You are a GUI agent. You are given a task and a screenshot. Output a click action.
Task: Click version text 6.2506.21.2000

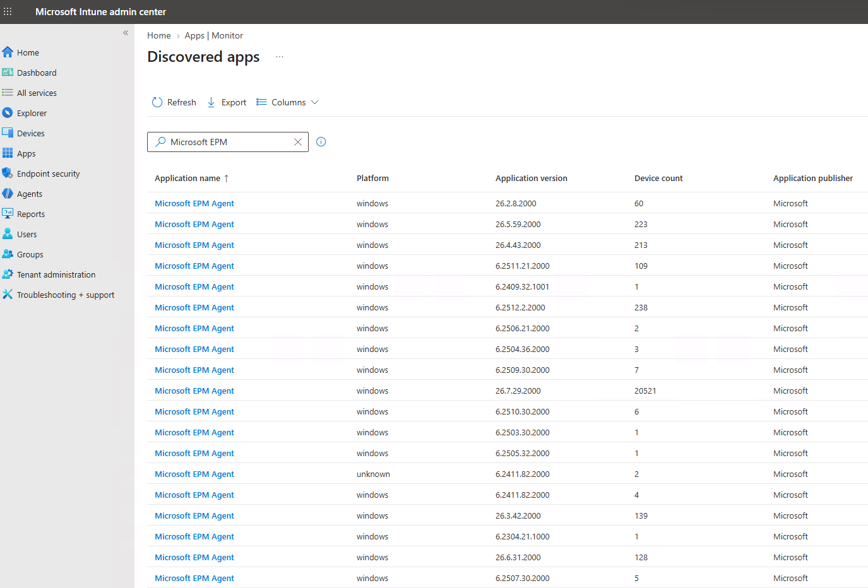point(523,329)
